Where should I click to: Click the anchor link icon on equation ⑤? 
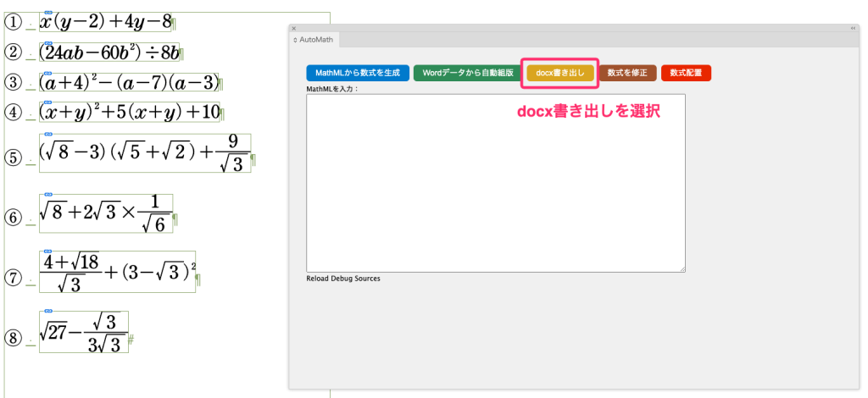48,134
